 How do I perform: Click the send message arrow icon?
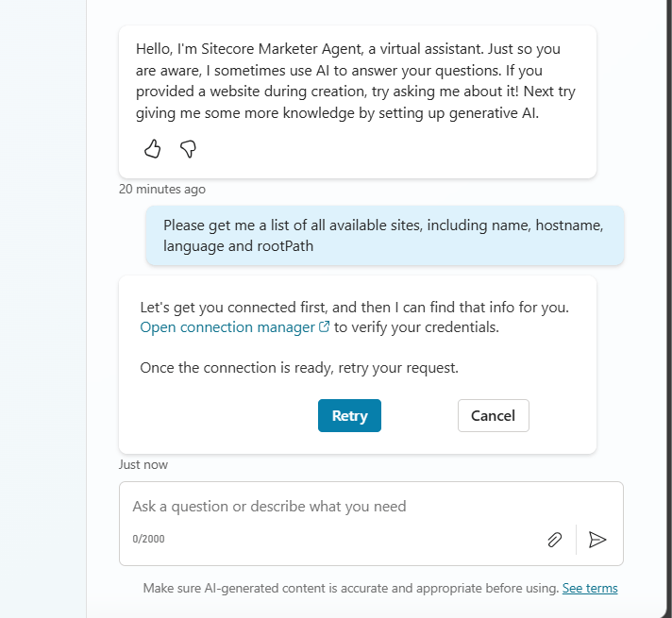[597, 540]
